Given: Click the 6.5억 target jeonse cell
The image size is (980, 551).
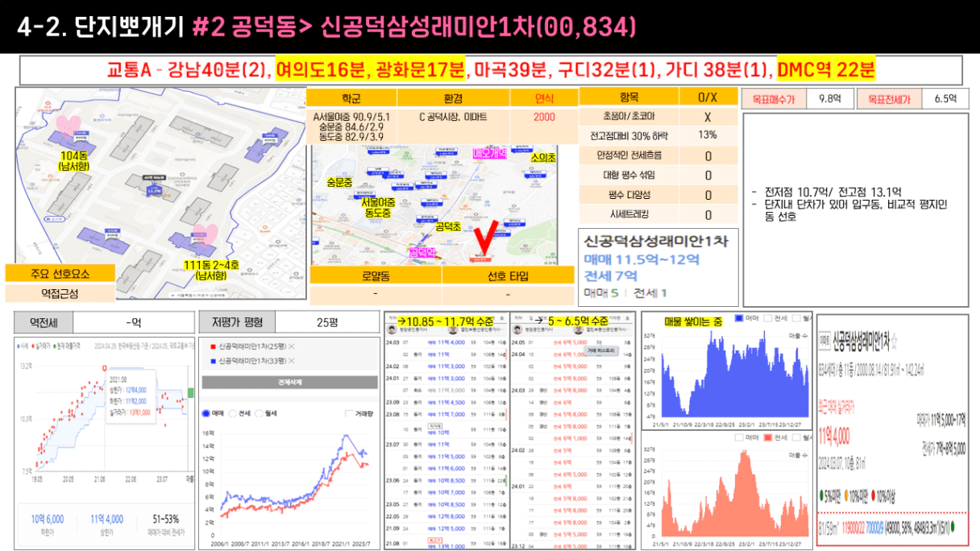Looking at the screenshot, I should point(945,99).
